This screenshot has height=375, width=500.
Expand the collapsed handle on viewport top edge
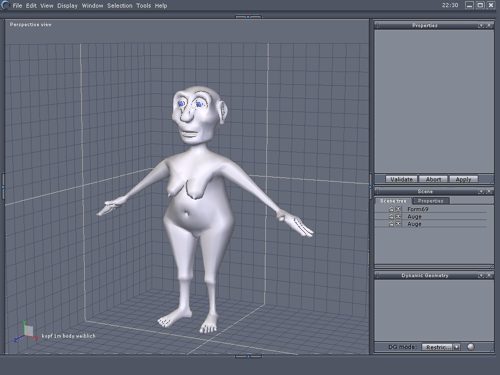click(248, 16)
